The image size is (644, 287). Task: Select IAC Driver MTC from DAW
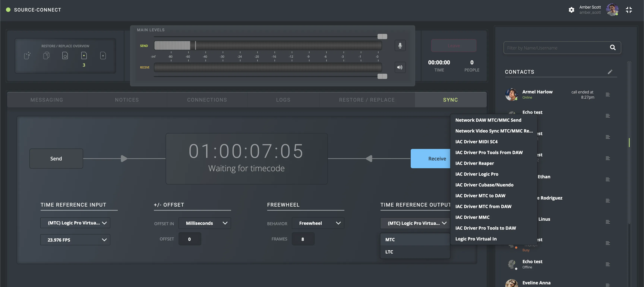(494, 206)
